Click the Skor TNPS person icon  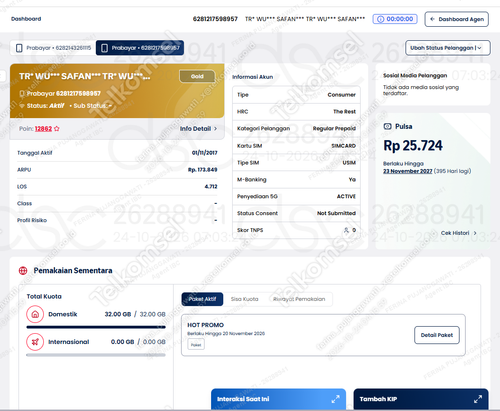click(x=346, y=230)
